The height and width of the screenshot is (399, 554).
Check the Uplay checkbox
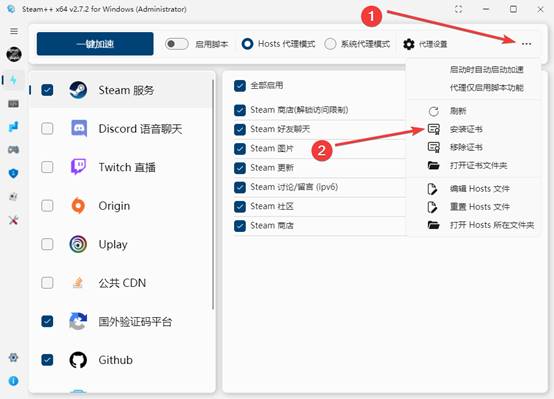(47, 244)
